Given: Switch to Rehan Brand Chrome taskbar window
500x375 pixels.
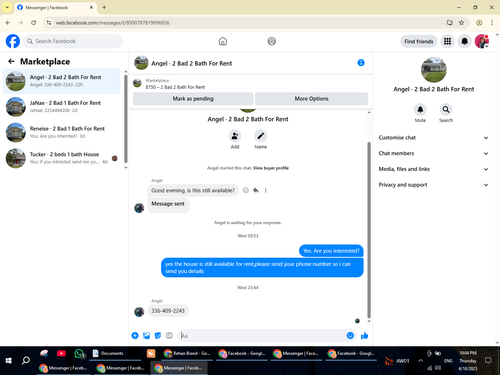Looking at the screenshot, I should 187,353.
